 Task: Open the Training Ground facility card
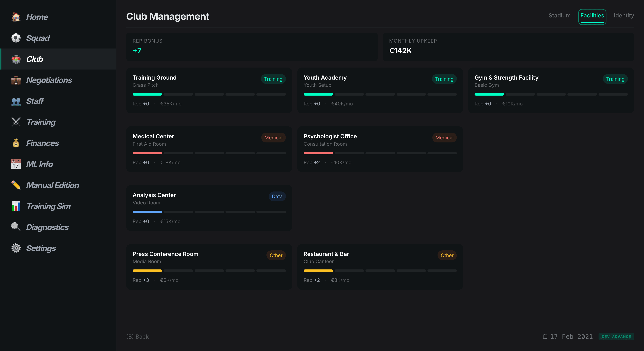209,90
